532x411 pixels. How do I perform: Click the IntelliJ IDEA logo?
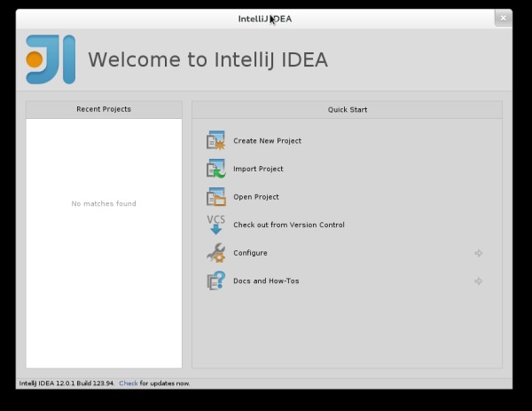(x=51, y=59)
